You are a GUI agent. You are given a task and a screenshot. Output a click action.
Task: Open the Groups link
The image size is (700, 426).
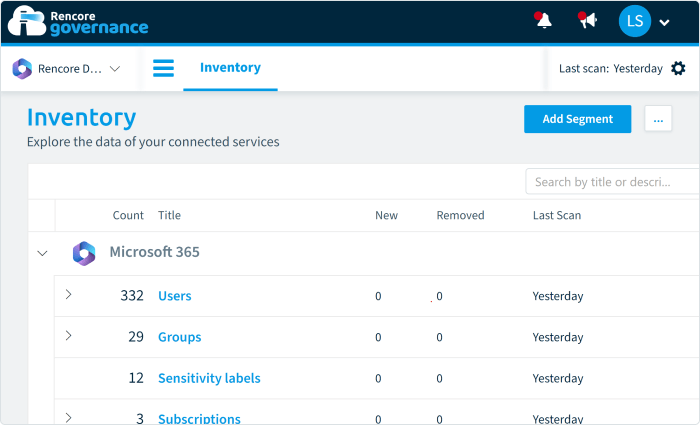pyautogui.click(x=179, y=337)
